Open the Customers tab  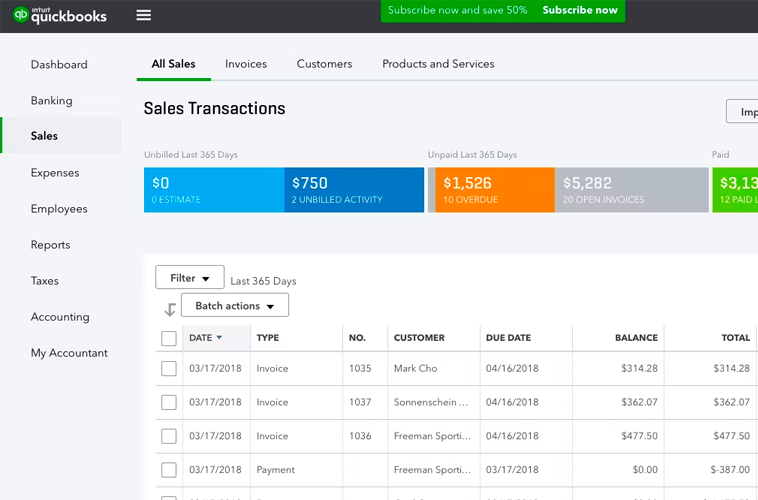pyautogui.click(x=324, y=64)
